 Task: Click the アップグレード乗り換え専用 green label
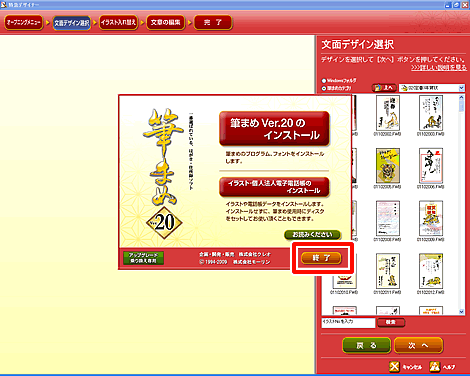pos(143,258)
